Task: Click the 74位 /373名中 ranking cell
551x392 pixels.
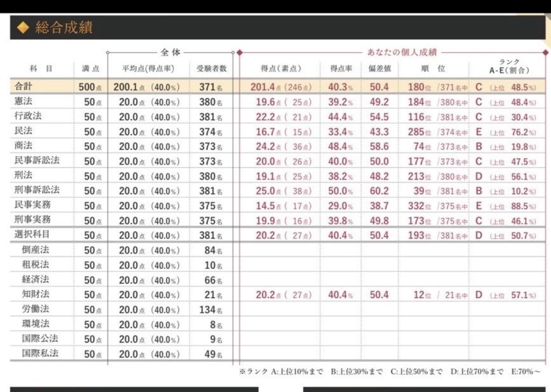Action: pyautogui.click(x=441, y=147)
